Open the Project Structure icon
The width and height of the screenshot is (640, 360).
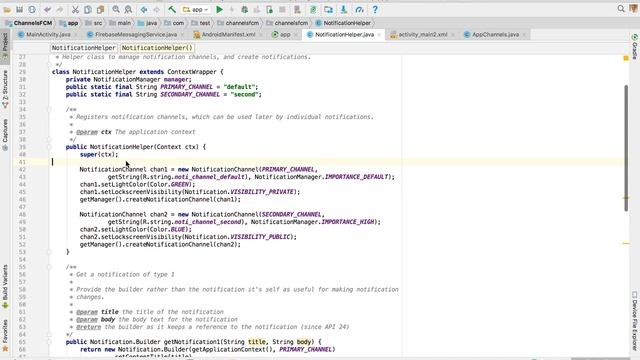[x=329, y=9]
